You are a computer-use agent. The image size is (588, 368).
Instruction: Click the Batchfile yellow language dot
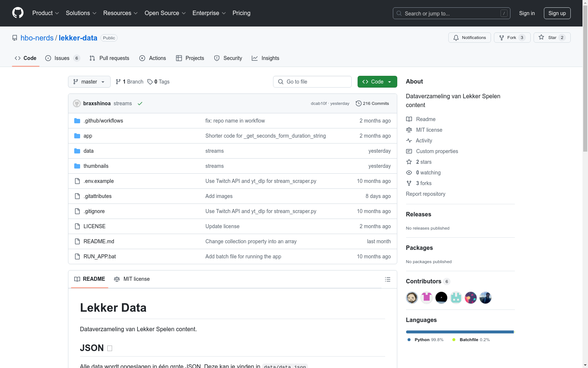pos(454,340)
